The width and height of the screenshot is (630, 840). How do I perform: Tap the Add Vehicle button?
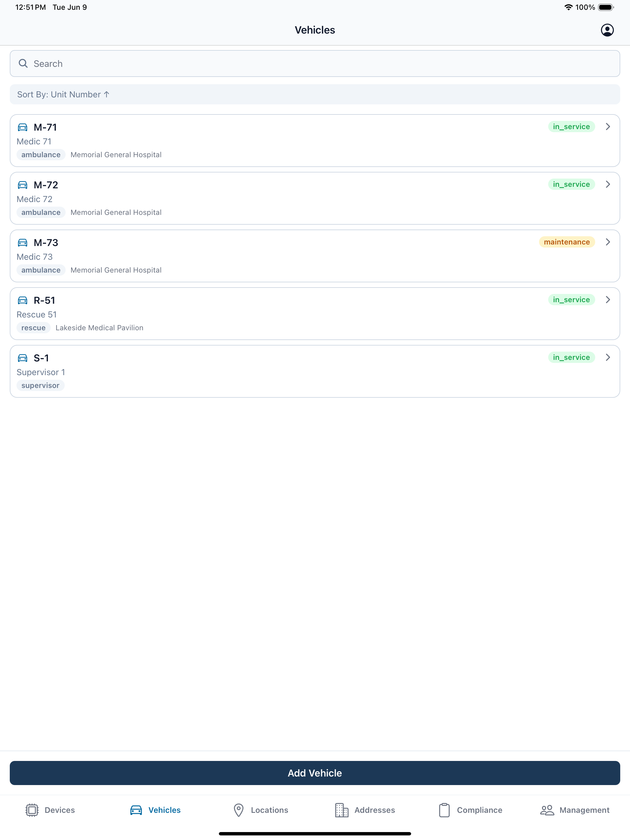315,773
